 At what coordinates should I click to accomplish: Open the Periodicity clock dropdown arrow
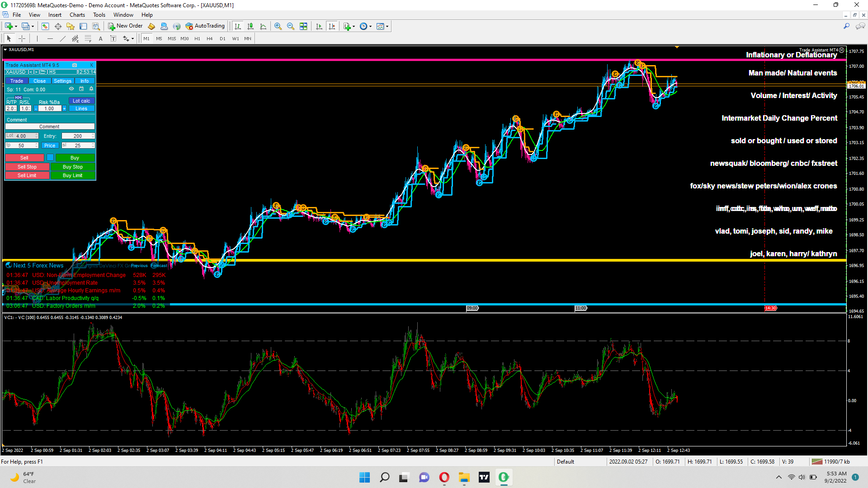(x=371, y=27)
